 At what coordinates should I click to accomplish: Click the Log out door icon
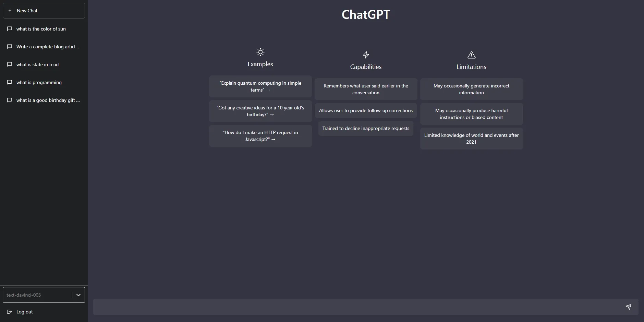[10, 312]
